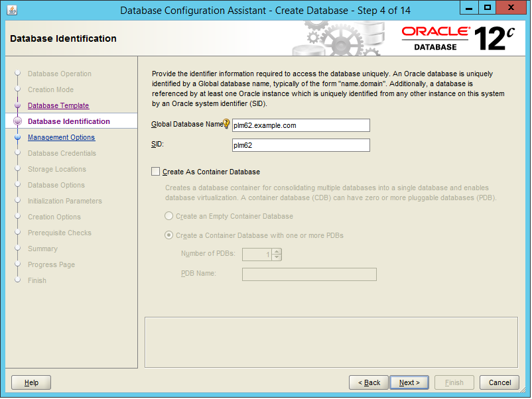The image size is (532, 399).
Task: Click the empty message area at bottom
Action: click(x=331, y=343)
